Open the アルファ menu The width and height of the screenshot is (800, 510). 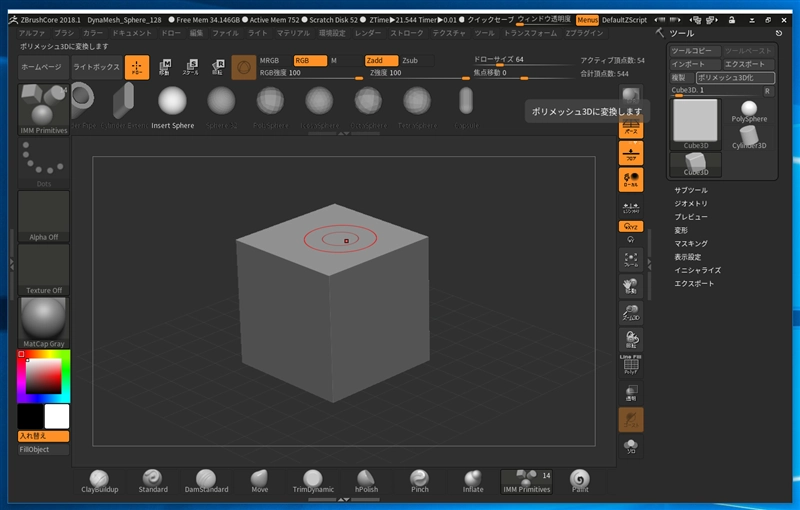tap(32, 33)
